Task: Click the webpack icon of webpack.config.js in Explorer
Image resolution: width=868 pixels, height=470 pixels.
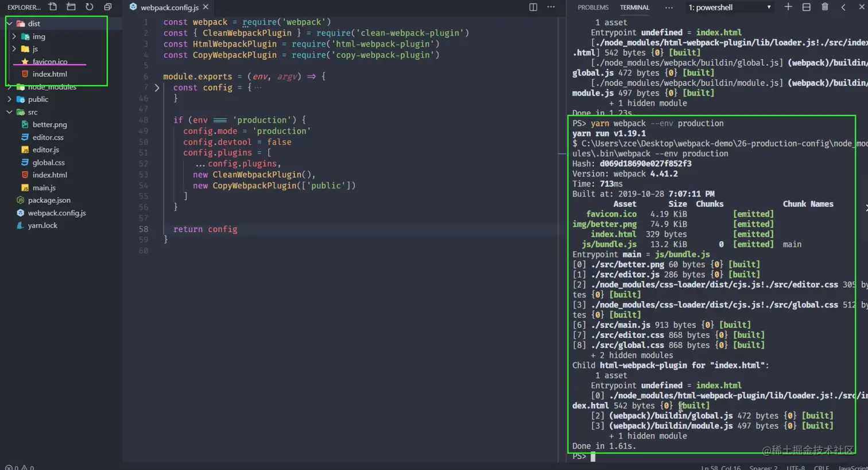Action: click(21, 213)
